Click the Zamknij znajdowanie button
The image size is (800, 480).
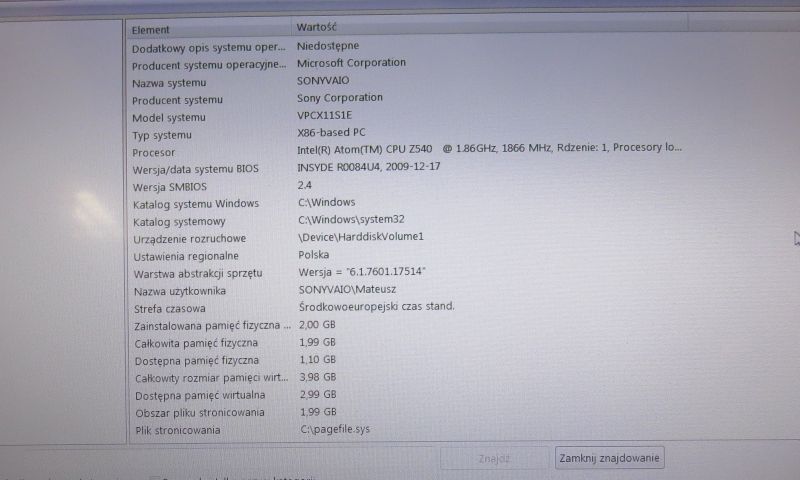tap(609, 458)
